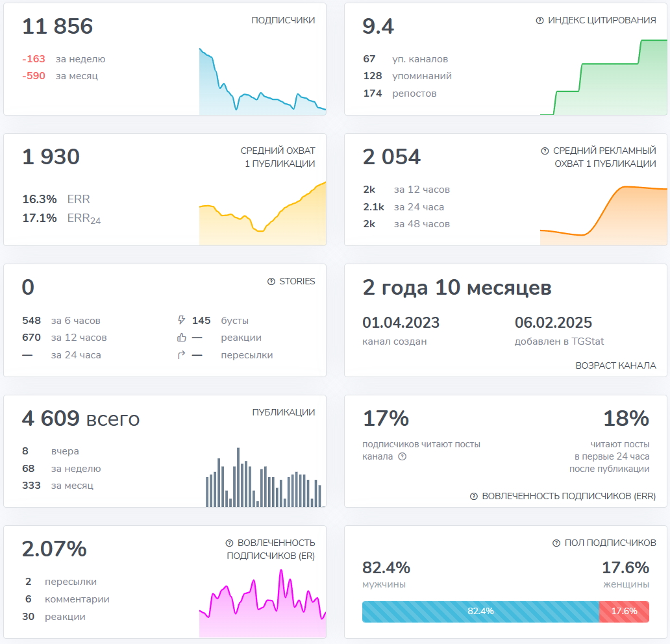Open help icon beside ПОЛ ПОДПИСЧИКОВ

[556, 543]
